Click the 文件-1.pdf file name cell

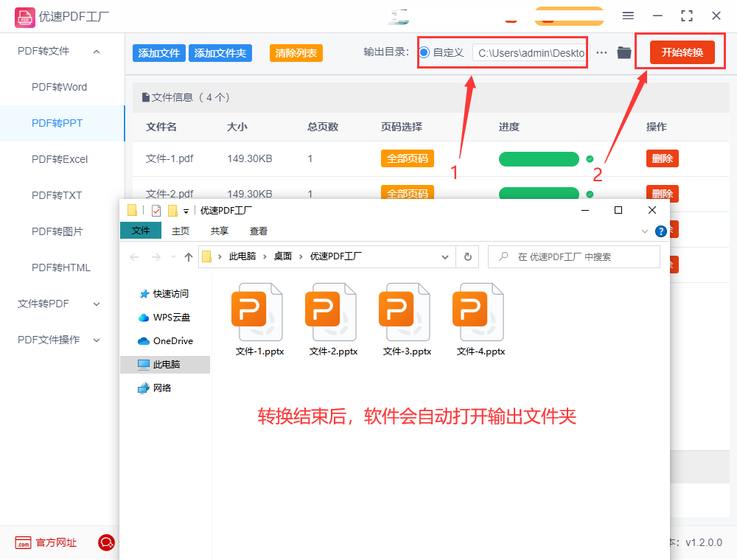170,159
